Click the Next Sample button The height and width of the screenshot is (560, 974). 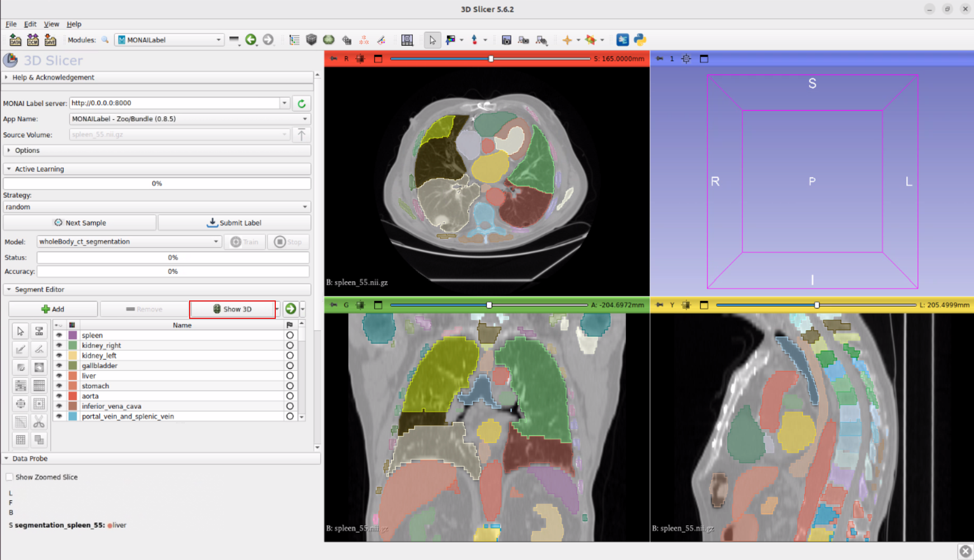coord(79,223)
